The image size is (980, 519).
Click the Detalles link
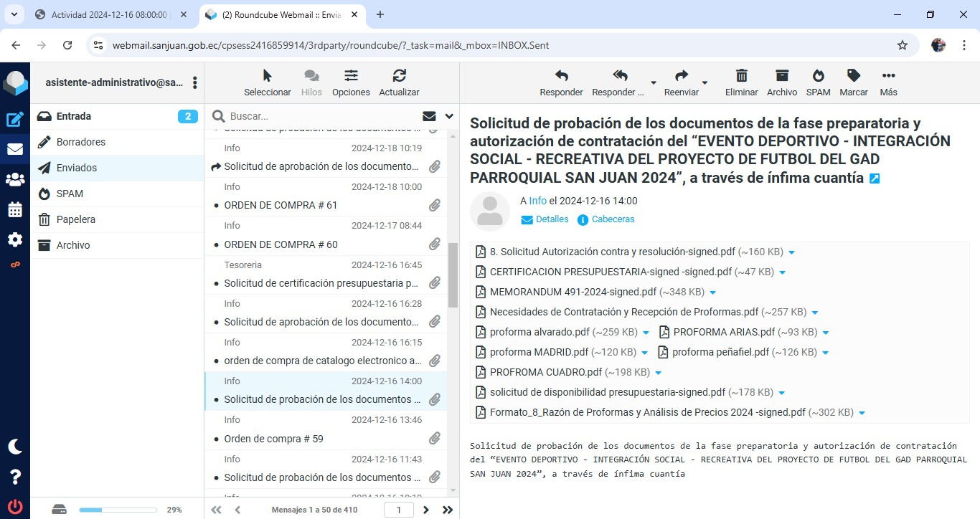[552, 219]
